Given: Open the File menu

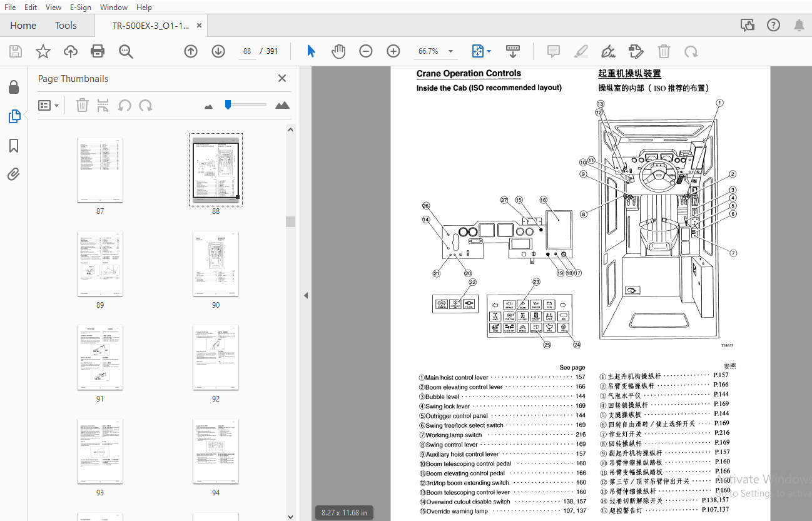Looking at the screenshot, I should pyautogui.click(x=10, y=8).
